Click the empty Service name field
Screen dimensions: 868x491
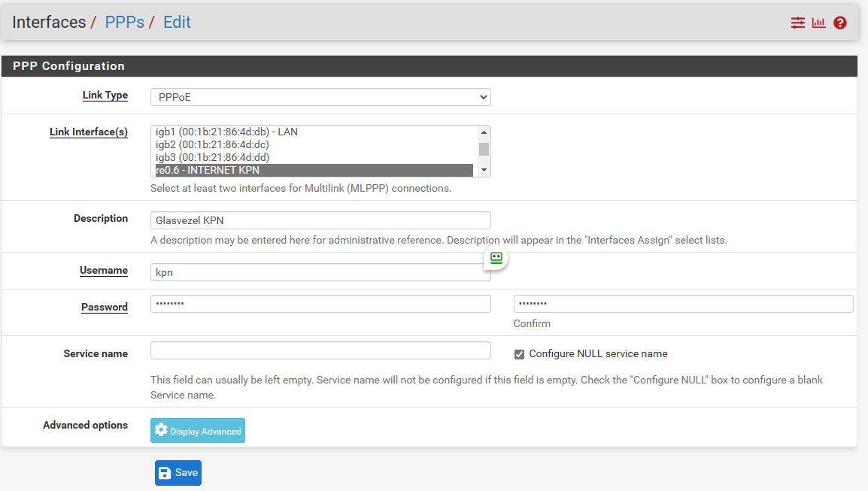coord(320,350)
